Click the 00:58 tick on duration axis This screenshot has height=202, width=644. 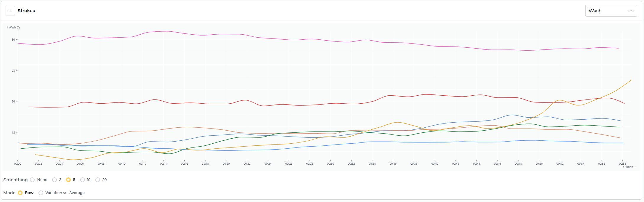pos(622,163)
